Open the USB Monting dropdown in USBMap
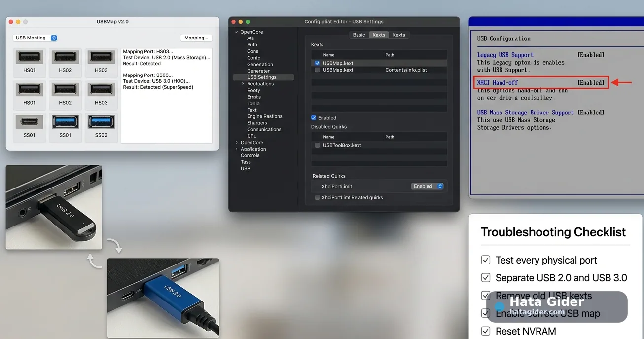 (x=36, y=38)
